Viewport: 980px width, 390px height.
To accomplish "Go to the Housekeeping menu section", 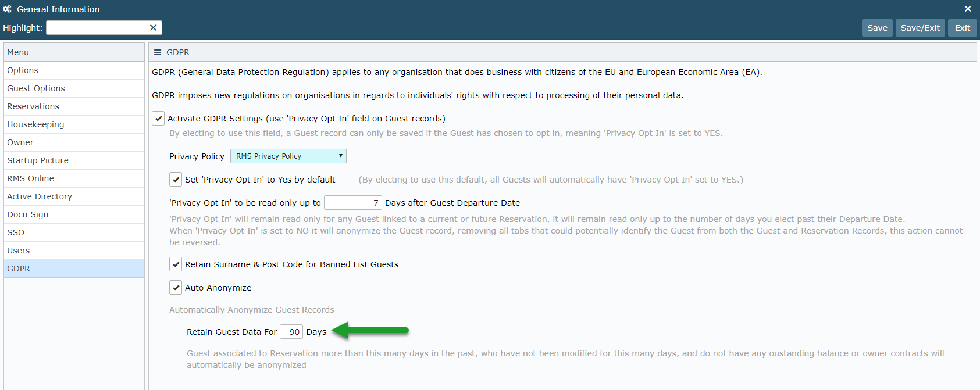I will pos(74,124).
